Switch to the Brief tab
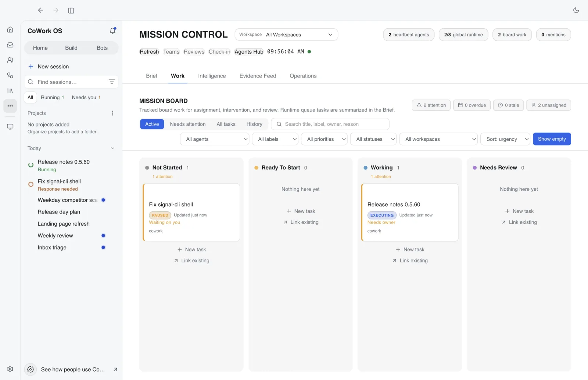This screenshot has width=588, height=380. coord(151,76)
